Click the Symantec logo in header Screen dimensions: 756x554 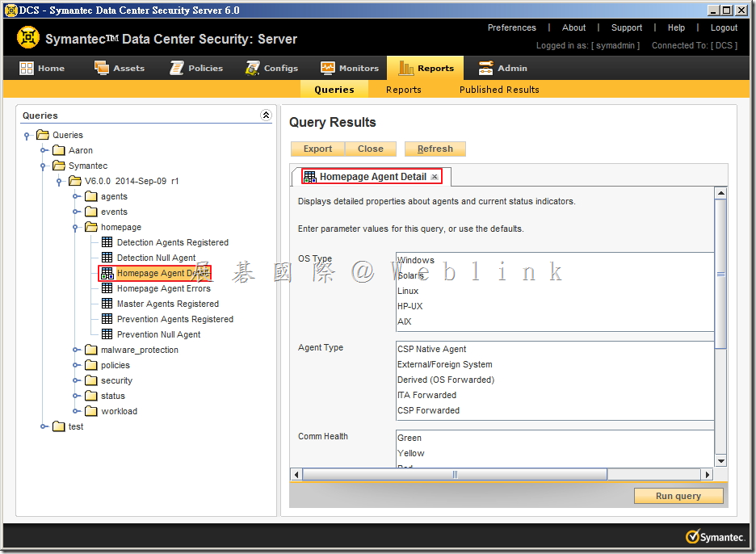28,38
